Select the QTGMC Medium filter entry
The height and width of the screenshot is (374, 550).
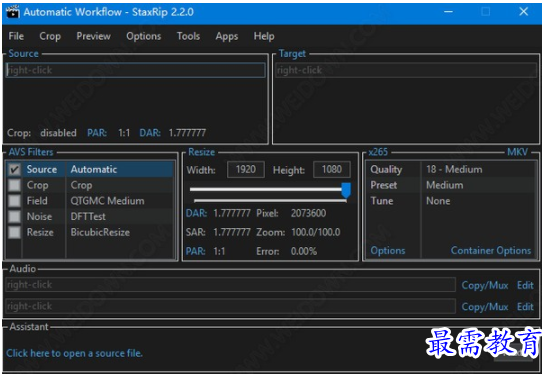point(107,201)
